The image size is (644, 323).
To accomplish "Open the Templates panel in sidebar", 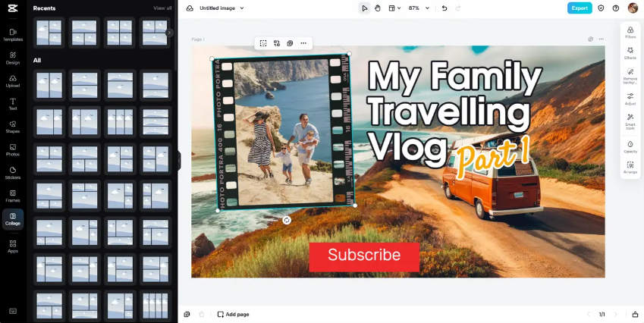I will click(13, 35).
